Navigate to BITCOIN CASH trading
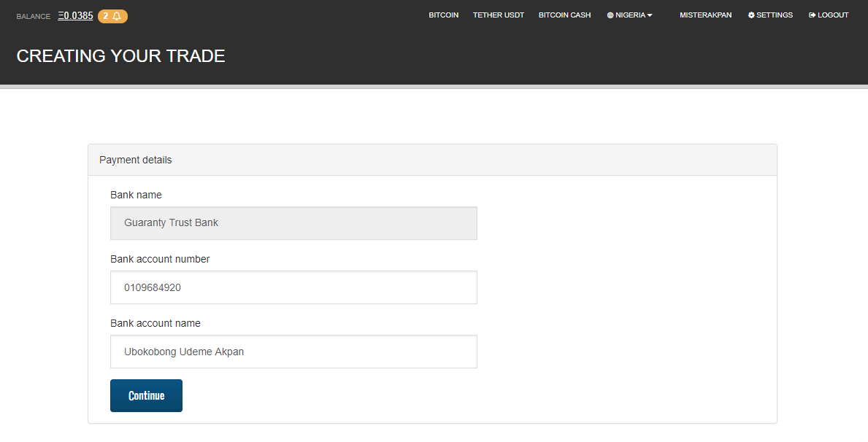This screenshot has height=442, width=868. coord(564,15)
